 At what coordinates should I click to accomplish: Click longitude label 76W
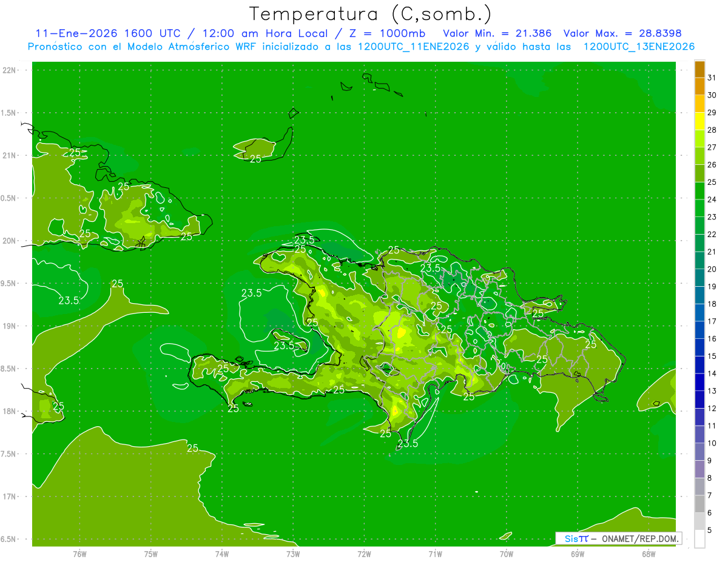tap(79, 554)
